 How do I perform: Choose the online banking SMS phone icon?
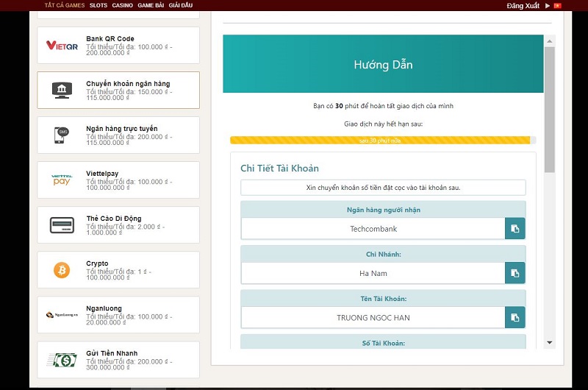coord(62,135)
